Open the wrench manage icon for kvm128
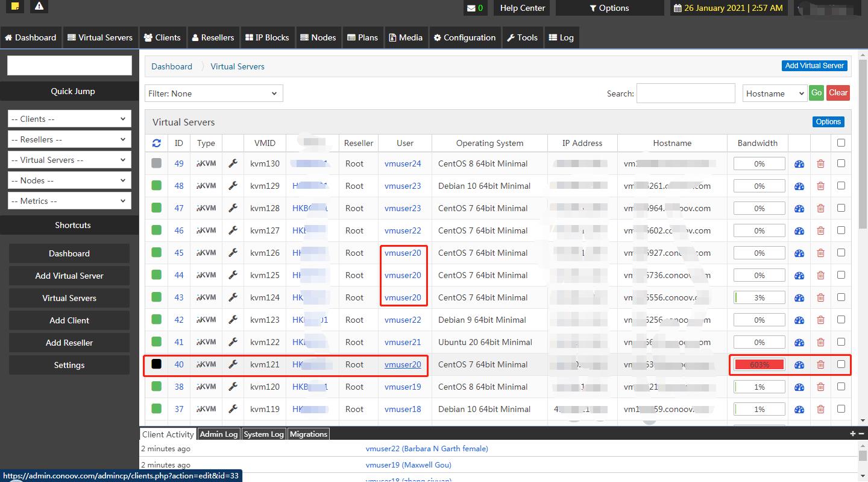The image size is (868, 482). click(233, 208)
